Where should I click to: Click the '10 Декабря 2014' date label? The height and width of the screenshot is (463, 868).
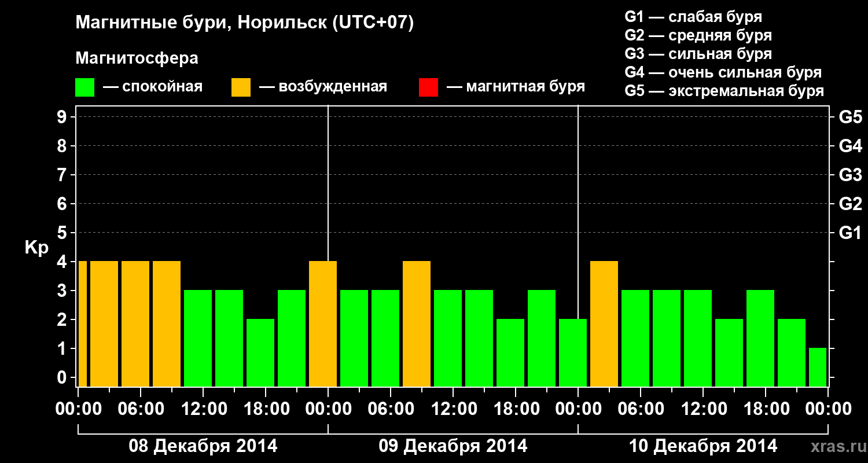703,446
